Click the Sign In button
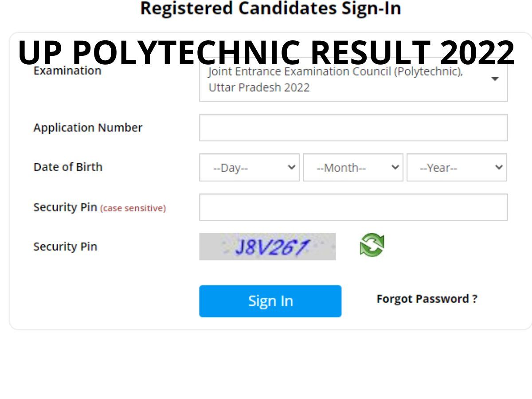The width and height of the screenshot is (532, 399). click(270, 301)
